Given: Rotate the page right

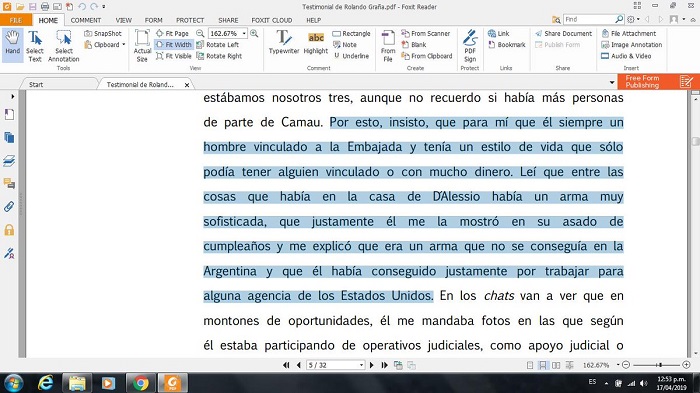Looking at the screenshot, I should (x=219, y=56).
